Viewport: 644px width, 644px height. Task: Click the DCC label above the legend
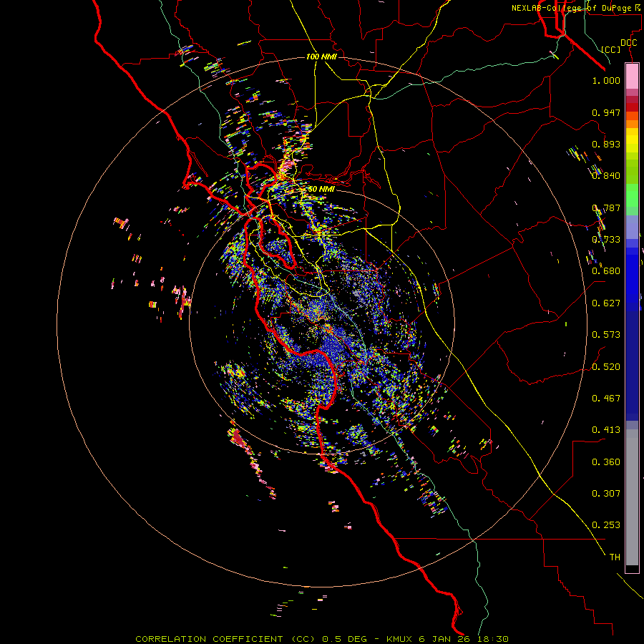[x=628, y=43]
